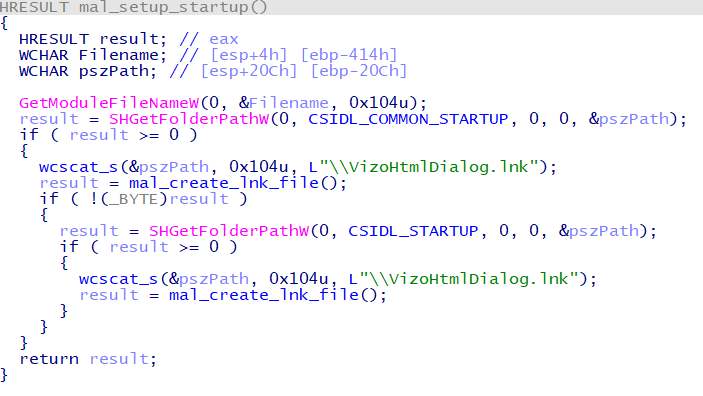
Task: Click the eax comment
Action: 224,39
